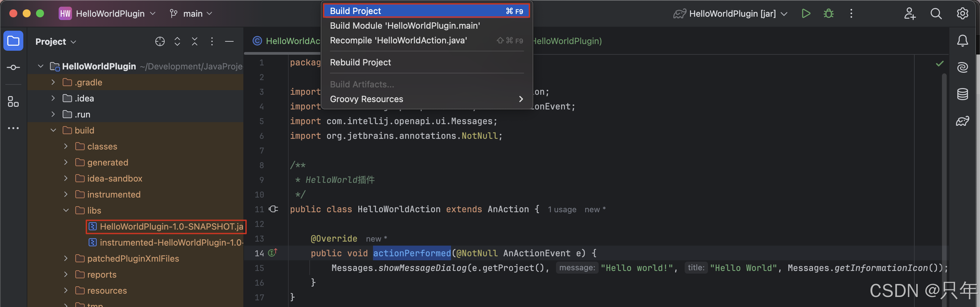Click line number 15 in gutter
This screenshot has height=307, width=980.
(259, 268)
